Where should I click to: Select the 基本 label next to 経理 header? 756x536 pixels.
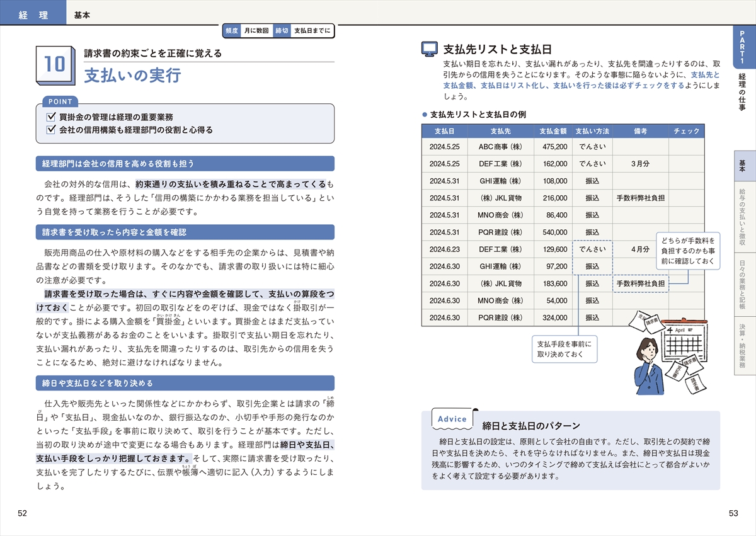[82, 15]
